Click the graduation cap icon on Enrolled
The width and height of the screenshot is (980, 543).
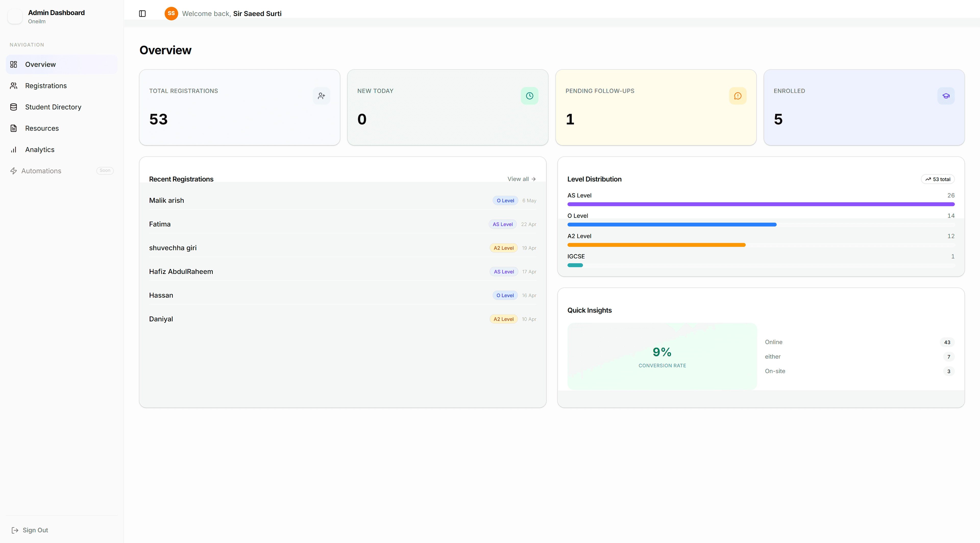click(x=946, y=96)
